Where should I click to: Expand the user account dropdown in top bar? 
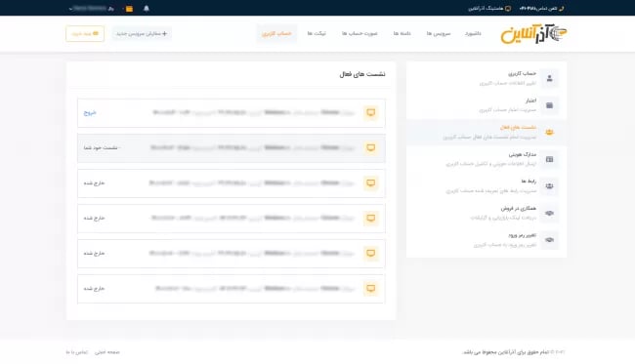point(91,8)
